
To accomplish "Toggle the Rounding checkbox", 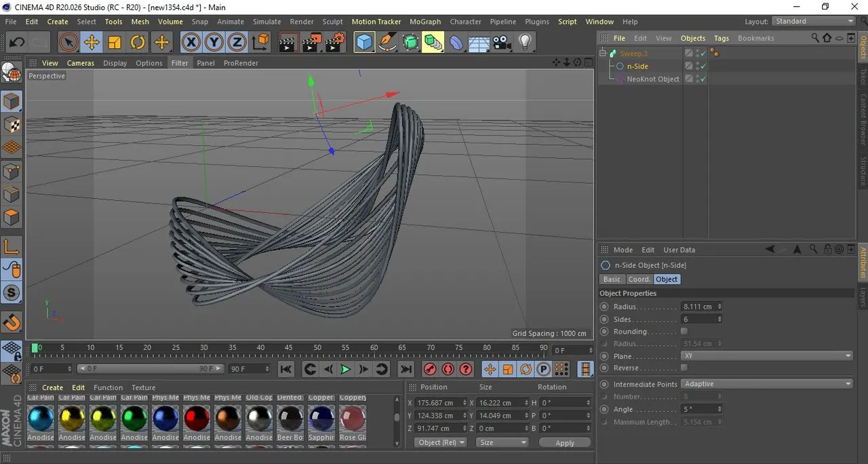I will 684,332.
